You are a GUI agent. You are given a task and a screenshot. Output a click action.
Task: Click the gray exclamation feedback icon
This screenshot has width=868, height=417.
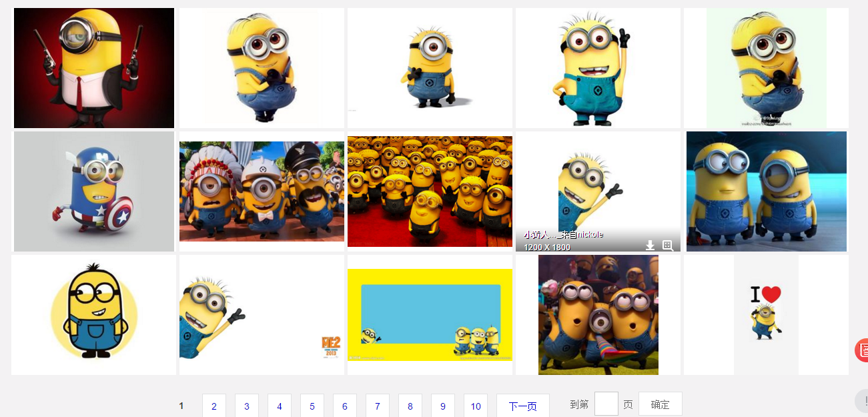[x=861, y=401]
